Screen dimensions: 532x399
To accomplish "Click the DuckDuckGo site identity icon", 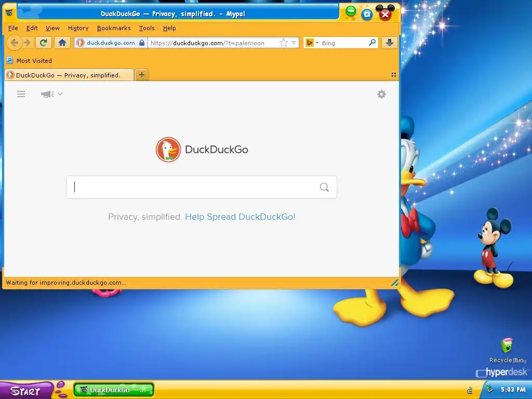I will point(81,43).
